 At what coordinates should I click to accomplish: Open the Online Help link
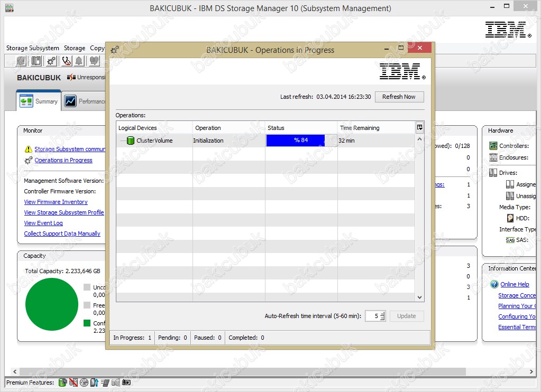(515, 284)
